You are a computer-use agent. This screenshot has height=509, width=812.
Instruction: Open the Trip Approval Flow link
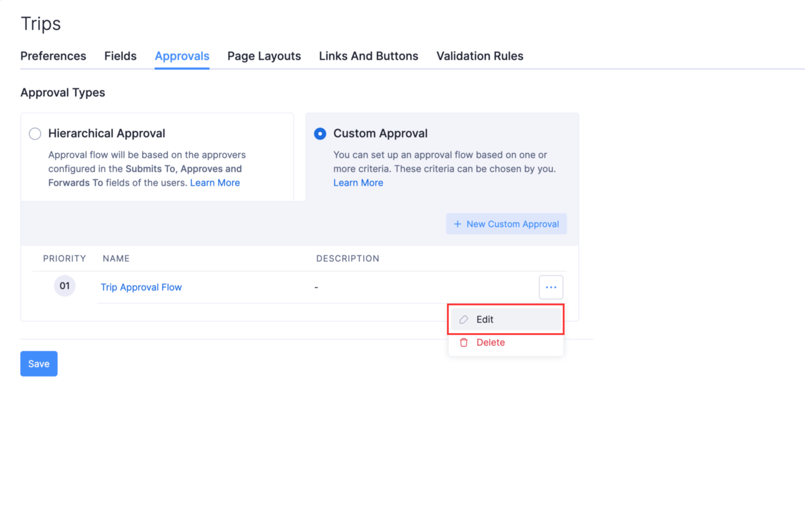point(141,287)
